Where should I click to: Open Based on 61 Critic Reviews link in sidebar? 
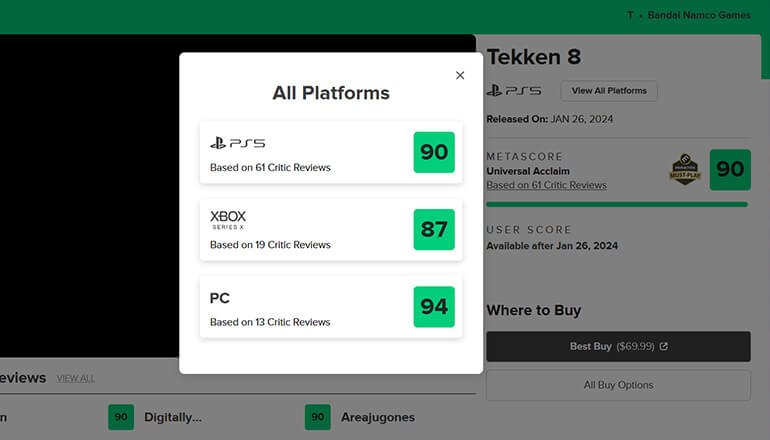point(547,185)
